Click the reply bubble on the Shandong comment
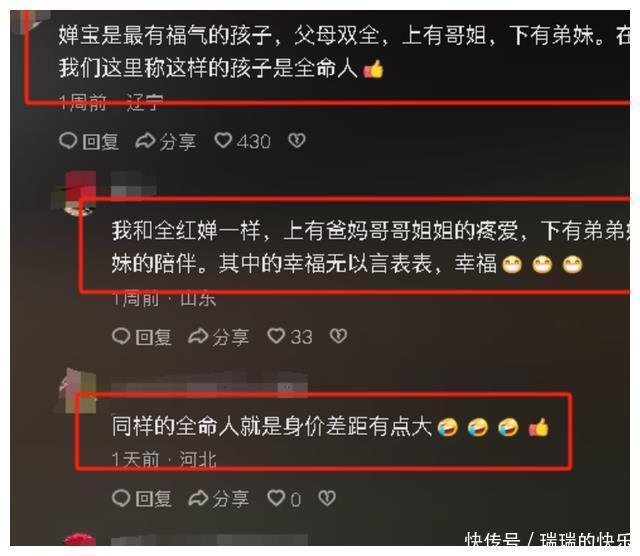Screen dimensions: 640x556 [121, 336]
